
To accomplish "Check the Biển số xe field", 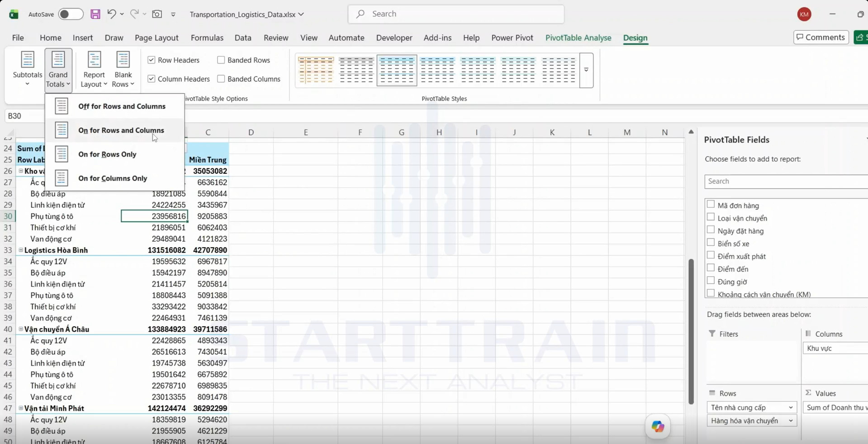I will pyautogui.click(x=711, y=243).
